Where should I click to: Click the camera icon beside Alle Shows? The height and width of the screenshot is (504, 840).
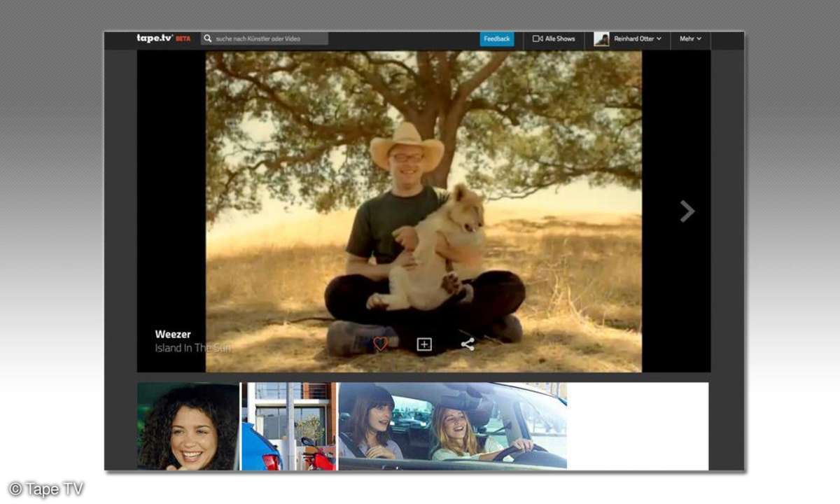tap(538, 38)
